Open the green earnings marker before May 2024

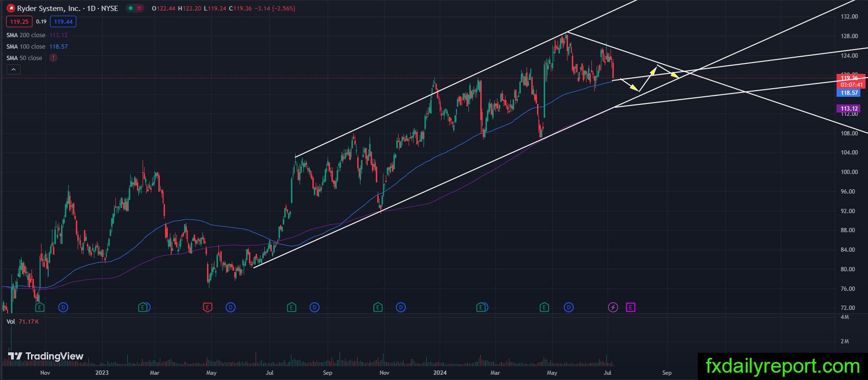click(x=544, y=308)
